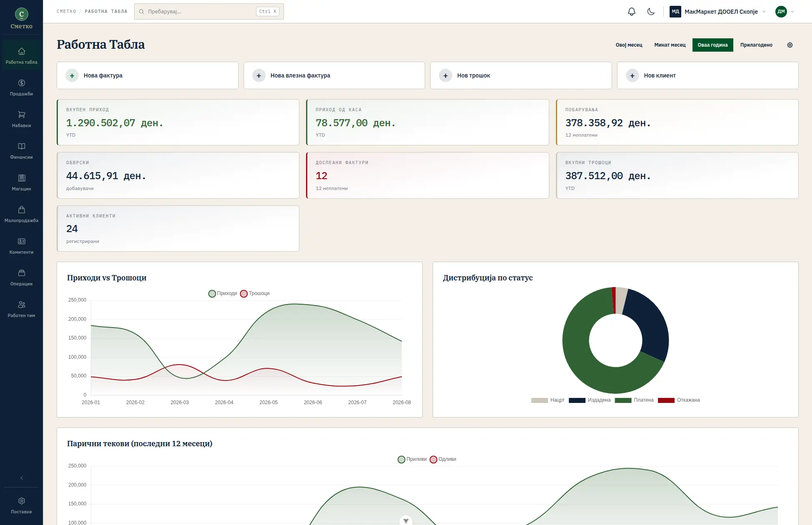The height and width of the screenshot is (525, 812).
Task: Go to Сметко breadcrumb link
Action: point(66,12)
